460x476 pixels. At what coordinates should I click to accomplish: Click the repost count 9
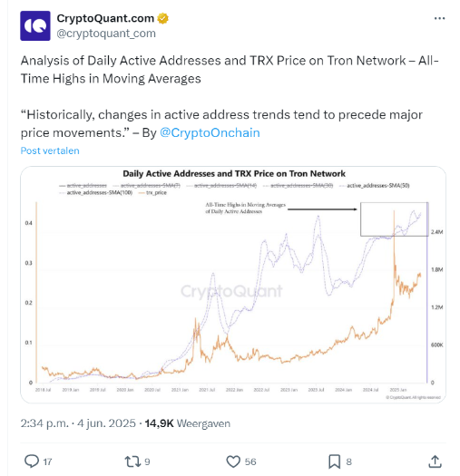pyautogui.click(x=147, y=461)
